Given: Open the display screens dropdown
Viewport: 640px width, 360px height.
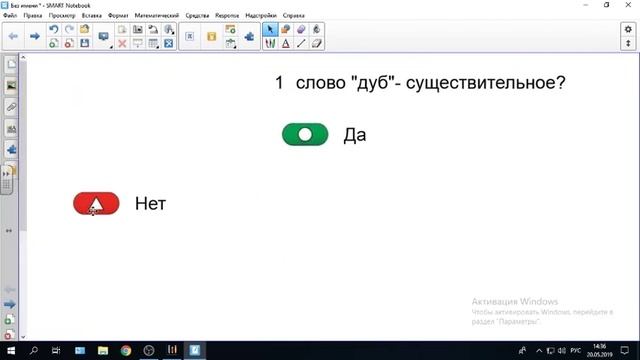Looking at the screenshot, I should (104, 37).
